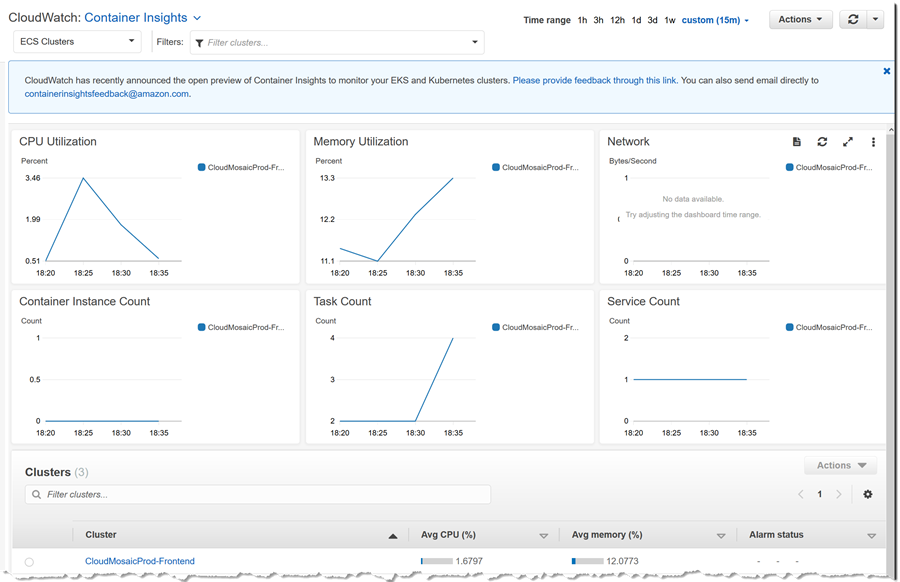
Task: Click Avg CPU progress bar for CloudMosaicProd-Frontend
Action: [x=437, y=561]
